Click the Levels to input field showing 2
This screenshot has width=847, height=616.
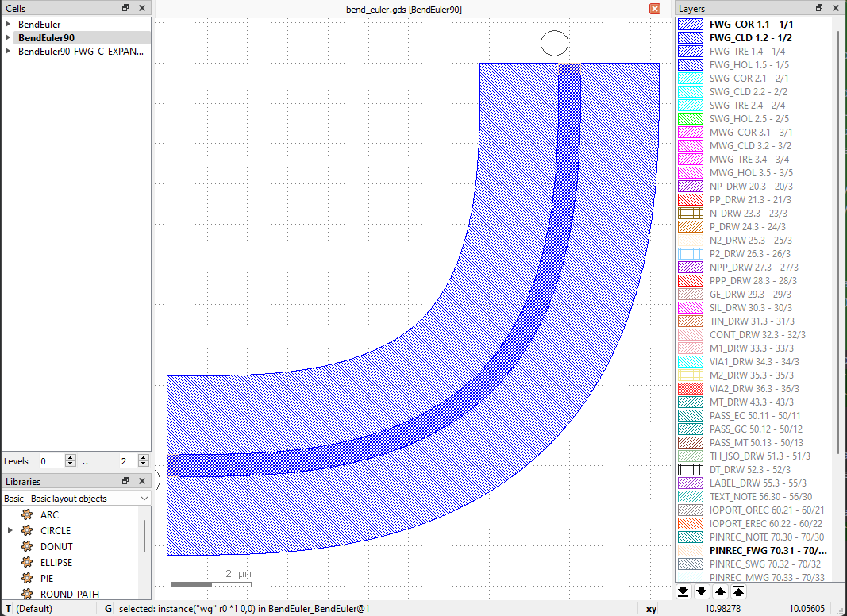(129, 461)
